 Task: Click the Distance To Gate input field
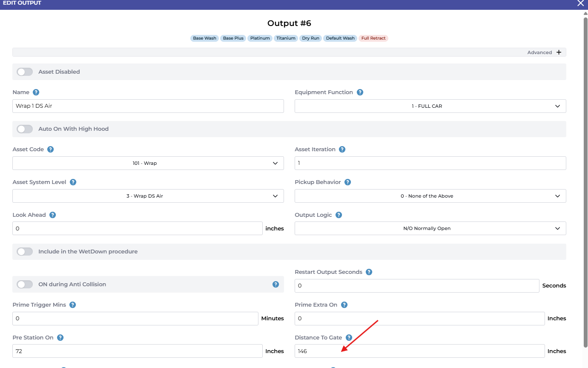click(419, 351)
